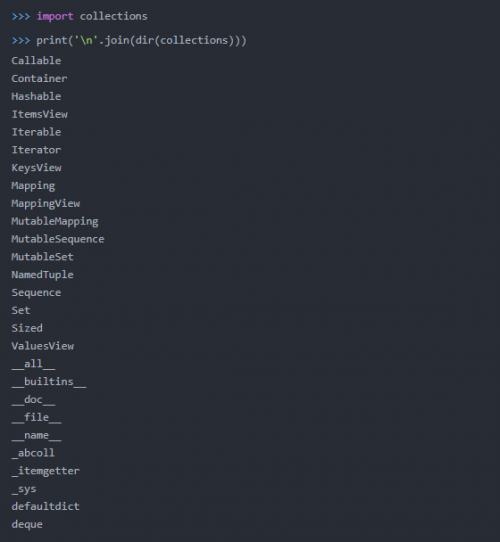Screen dimensions: 500x542
Task: Click the MutableMapping entry
Action: (x=55, y=222)
